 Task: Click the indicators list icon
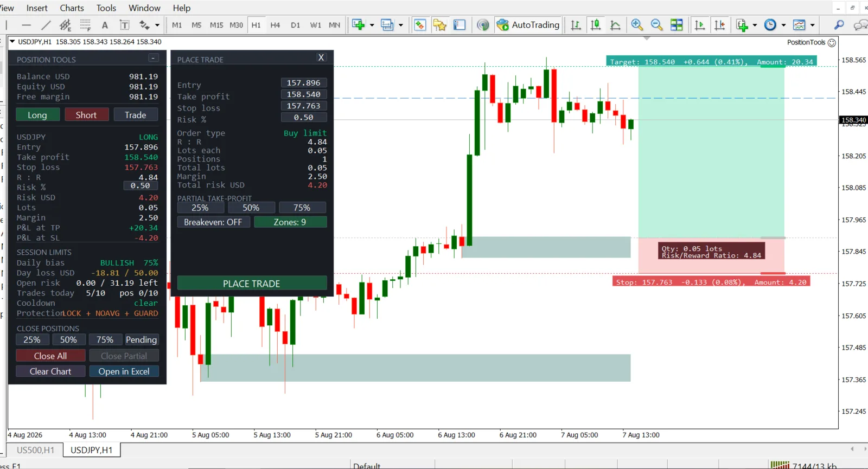tap(742, 25)
